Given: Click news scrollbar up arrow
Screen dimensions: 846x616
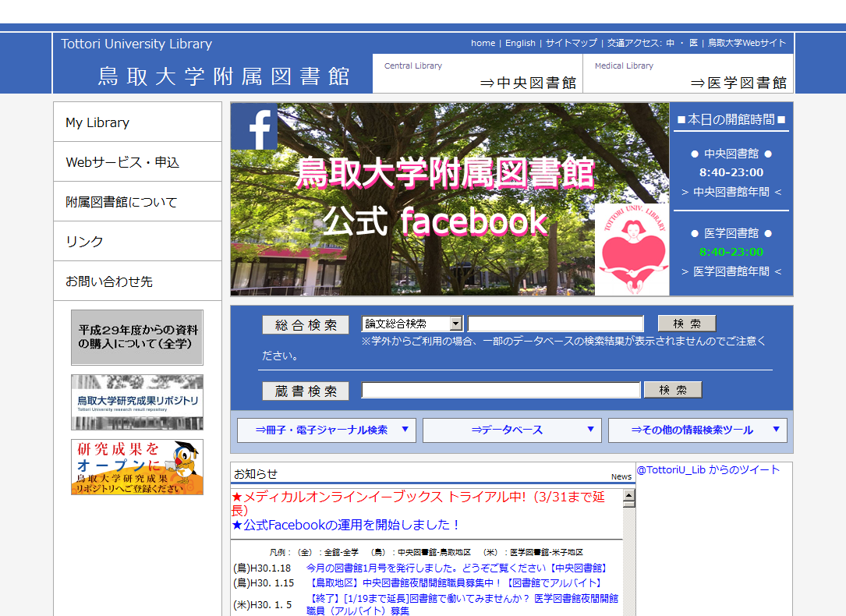Looking at the screenshot, I should [628, 495].
